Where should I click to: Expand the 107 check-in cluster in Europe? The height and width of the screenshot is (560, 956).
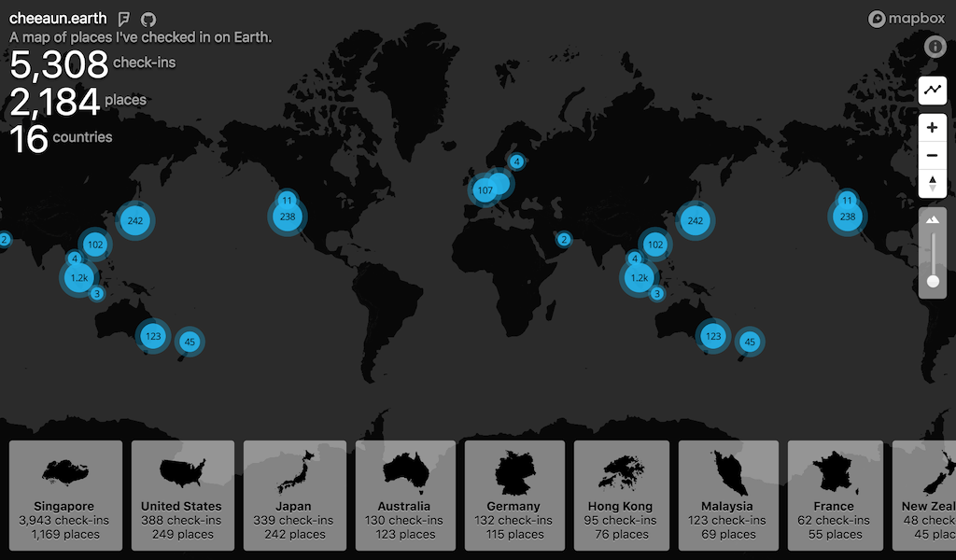click(x=484, y=190)
